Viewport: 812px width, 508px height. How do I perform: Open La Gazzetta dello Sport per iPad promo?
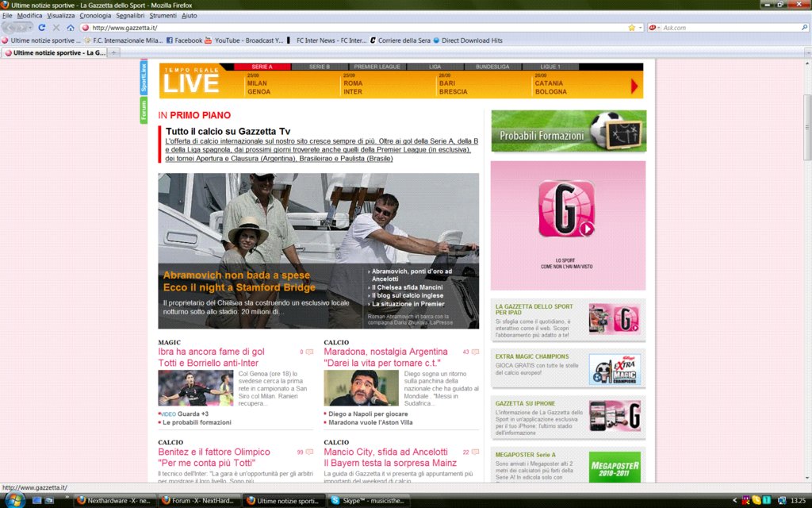(568, 321)
